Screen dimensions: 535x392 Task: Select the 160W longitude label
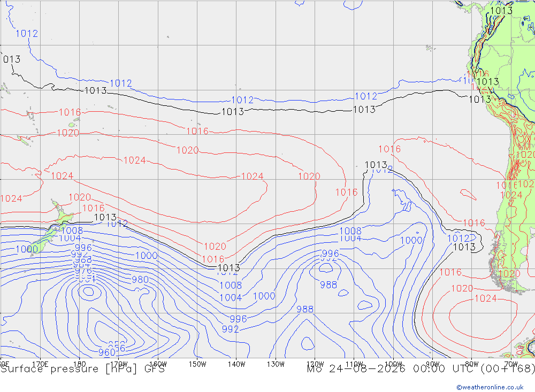coord(158,364)
